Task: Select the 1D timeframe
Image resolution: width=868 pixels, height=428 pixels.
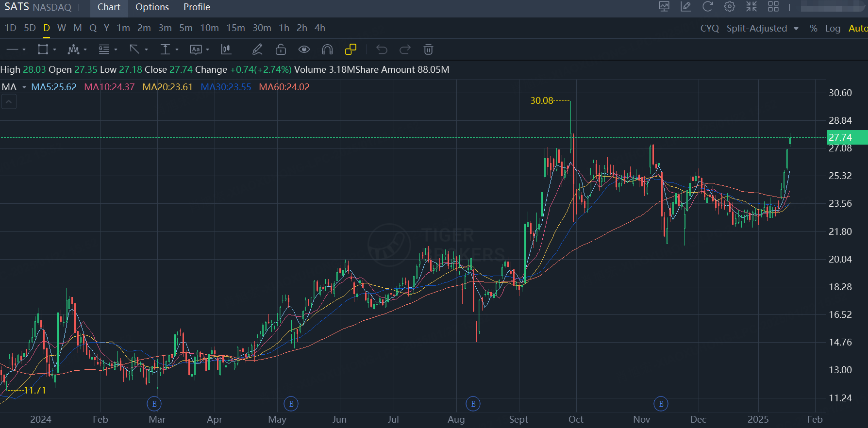Action: [11, 28]
